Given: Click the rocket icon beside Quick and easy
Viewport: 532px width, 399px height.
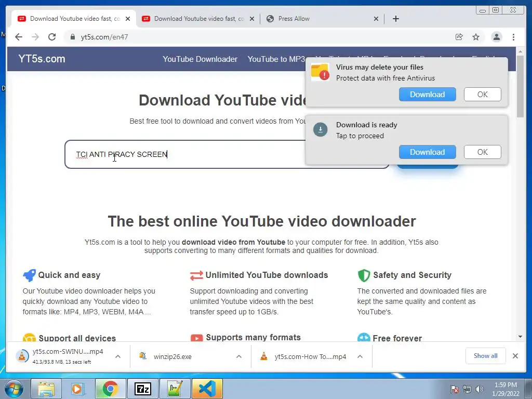Looking at the screenshot, I should [x=29, y=275].
